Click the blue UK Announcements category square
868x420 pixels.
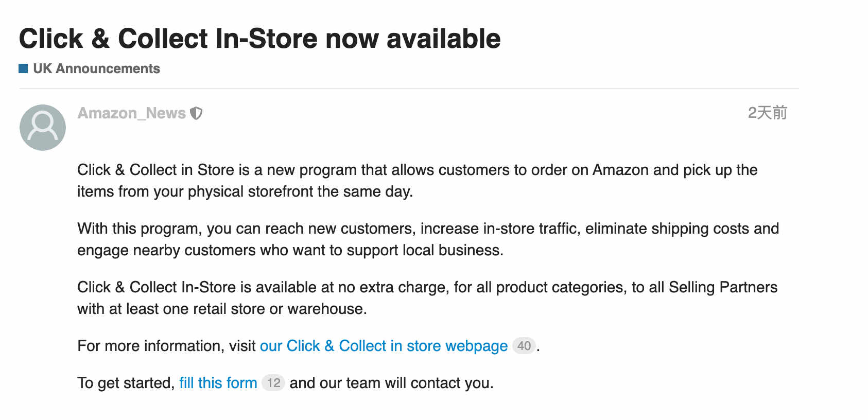click(x=23, y=68)
